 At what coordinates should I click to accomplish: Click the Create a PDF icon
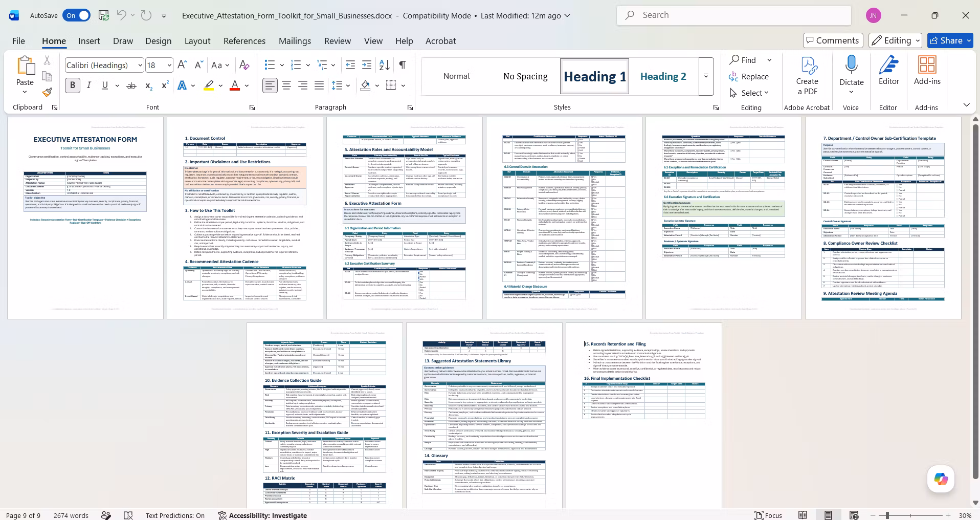tap(807, 76)
